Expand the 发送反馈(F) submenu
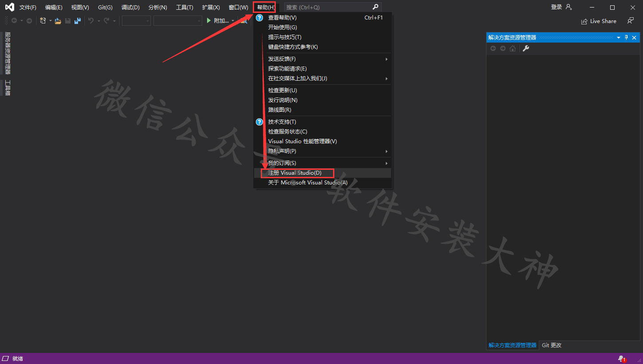Viewport: 643px width, 364px height. (387, 59)
